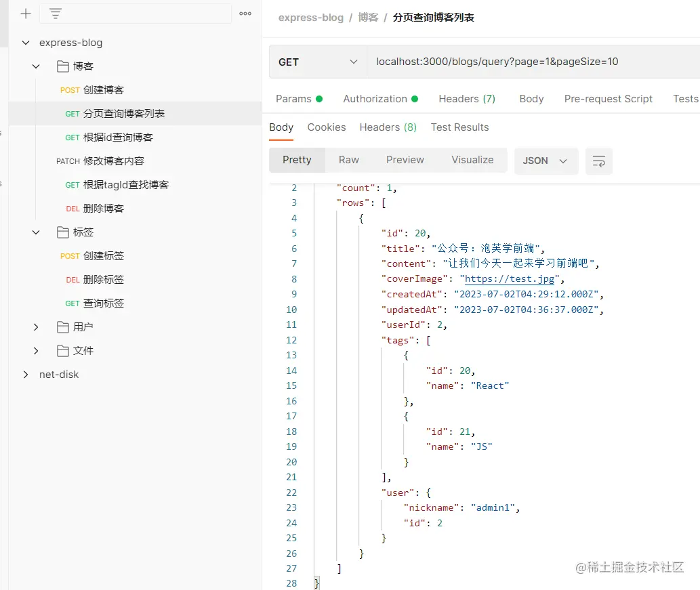Click the filter icon in the sidebar search
Image resolution: width=700 pixels, height=590 pixels.
click(x=56, y=14)
